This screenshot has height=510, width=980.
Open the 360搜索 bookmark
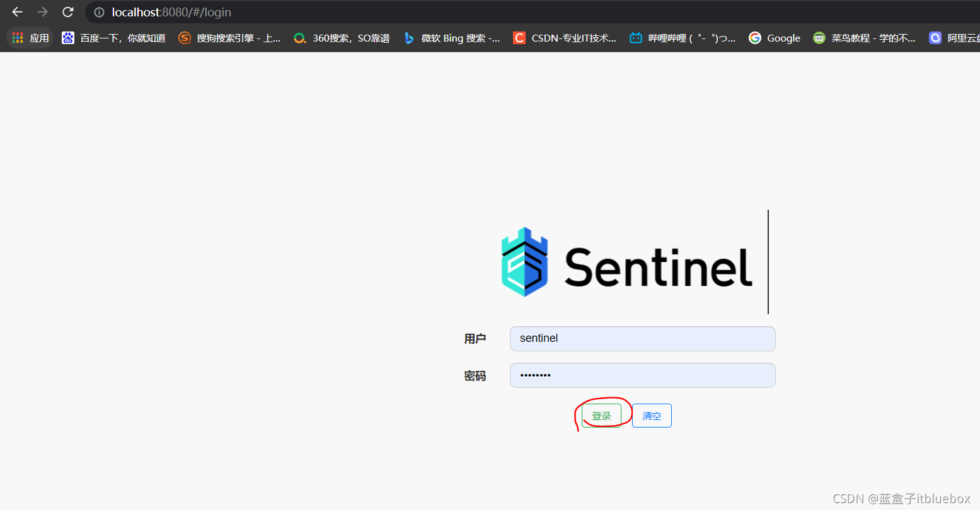(x=342, y=38)
